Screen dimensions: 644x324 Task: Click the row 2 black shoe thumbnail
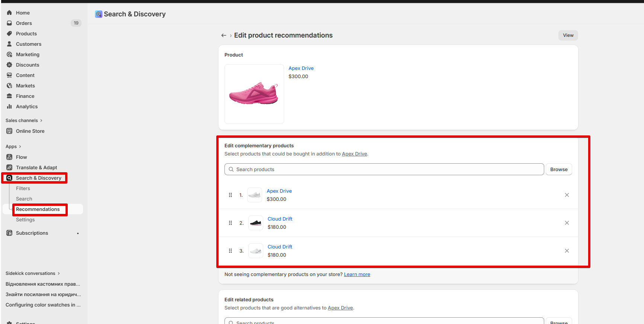[256, 223]
